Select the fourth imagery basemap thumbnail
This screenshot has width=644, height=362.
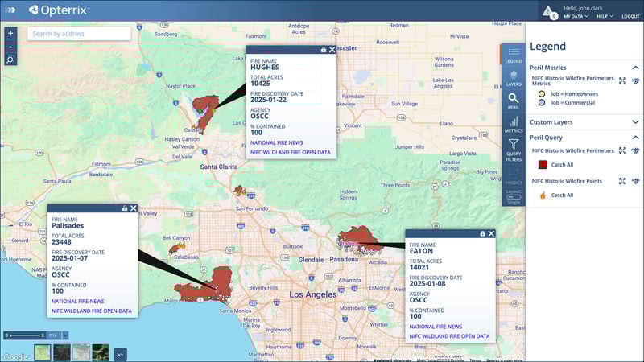click(101, 352)
